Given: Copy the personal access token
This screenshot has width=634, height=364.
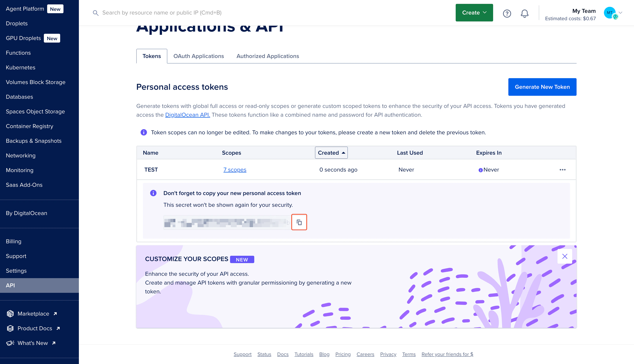Looking at the screenshot, I should click(299, 222).
